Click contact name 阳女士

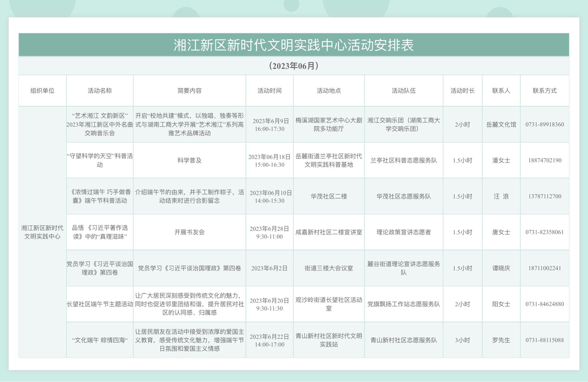click(501, 304)
